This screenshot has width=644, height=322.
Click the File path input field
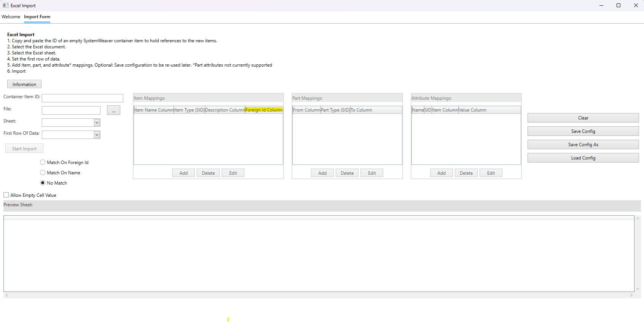71,110
